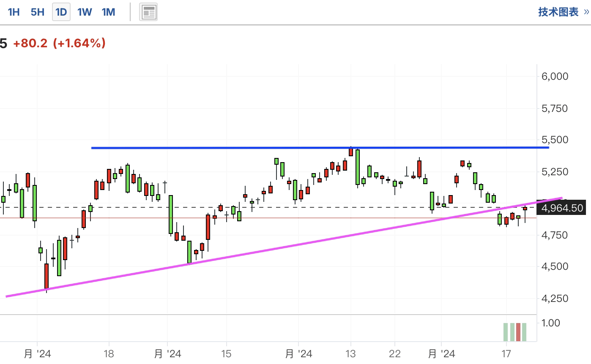This screenshot has width=591, height=364.
Task: Click the red volume bar
Action: (x=518, y=332)
